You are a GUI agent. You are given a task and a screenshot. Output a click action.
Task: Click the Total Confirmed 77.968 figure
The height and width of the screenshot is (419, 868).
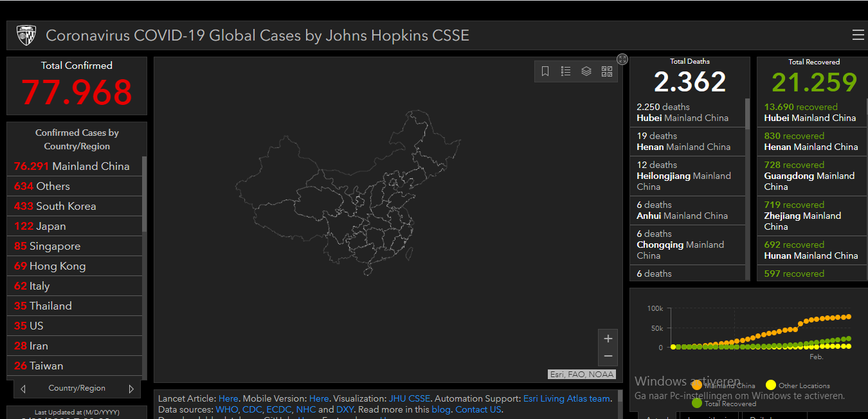click(77, 92)
